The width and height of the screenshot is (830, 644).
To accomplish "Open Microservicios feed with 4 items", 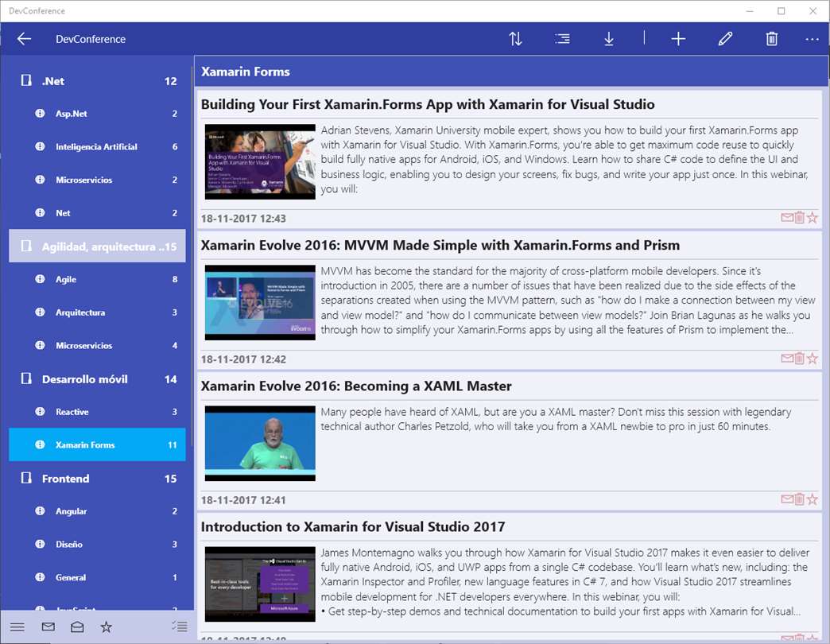I will 98,346.
